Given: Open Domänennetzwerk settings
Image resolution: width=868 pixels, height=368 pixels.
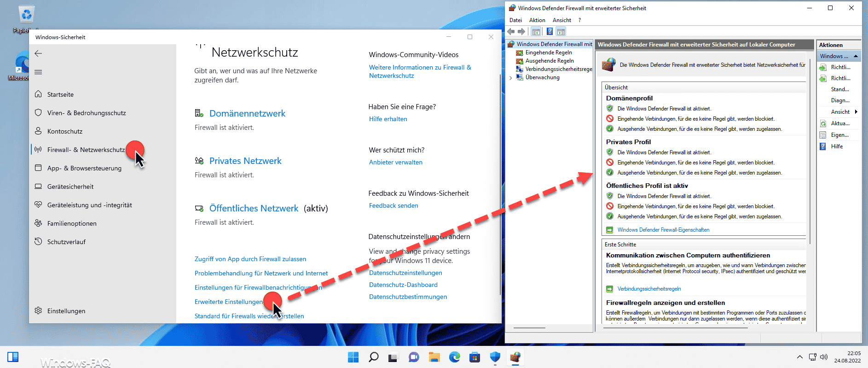Looking at the screenshot, I should pyautogui.click(x=247, y=113).
